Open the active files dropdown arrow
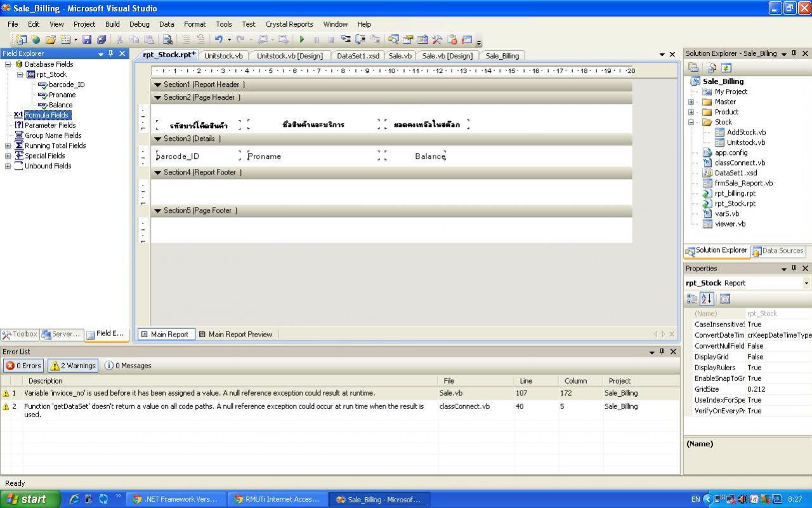The width and height of the screenshot is (812, 508). (x=662, y=55)
